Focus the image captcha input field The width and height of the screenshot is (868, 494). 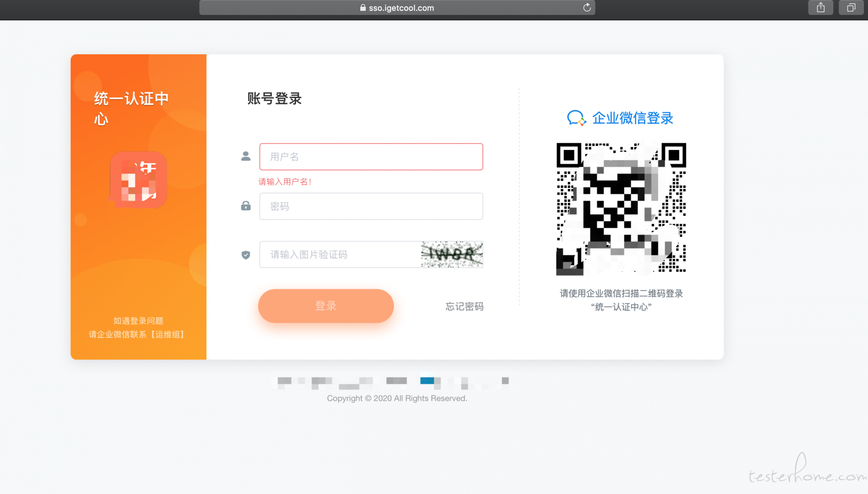click(340, 254)
